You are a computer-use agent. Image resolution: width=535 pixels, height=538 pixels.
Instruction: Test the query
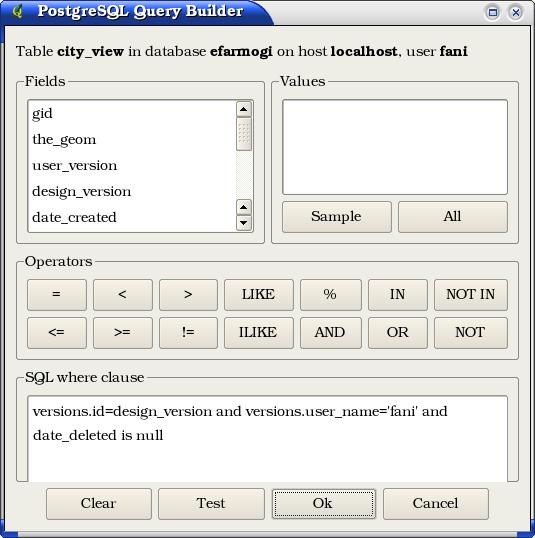point(211,504)
